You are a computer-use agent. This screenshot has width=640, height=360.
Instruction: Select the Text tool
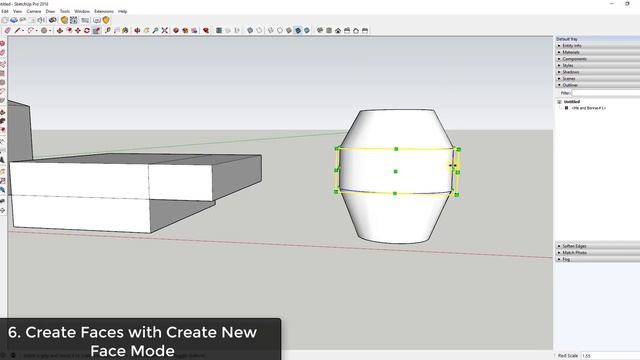coord(117,31)
